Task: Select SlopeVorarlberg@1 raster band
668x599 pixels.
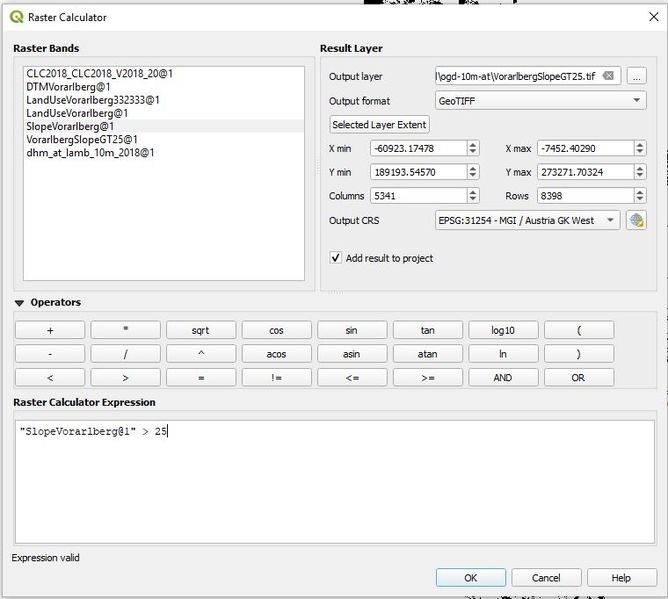Action: pos(70,126)
